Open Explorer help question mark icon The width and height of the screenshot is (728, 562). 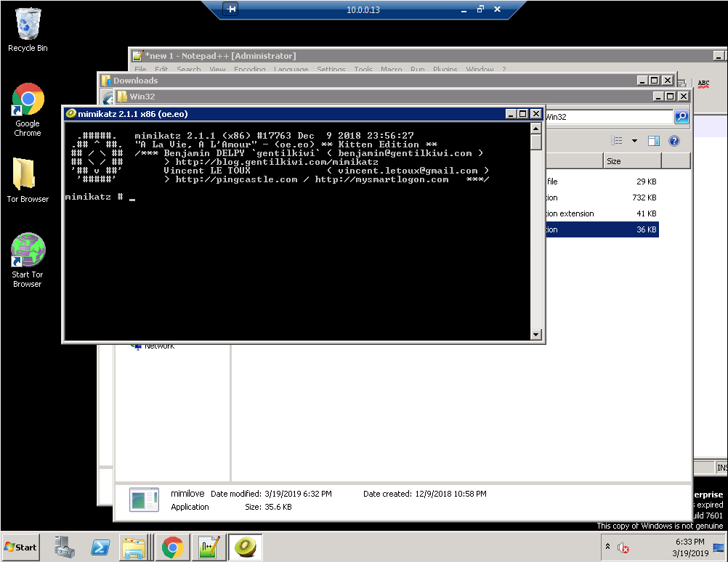(x=674, y=141)
